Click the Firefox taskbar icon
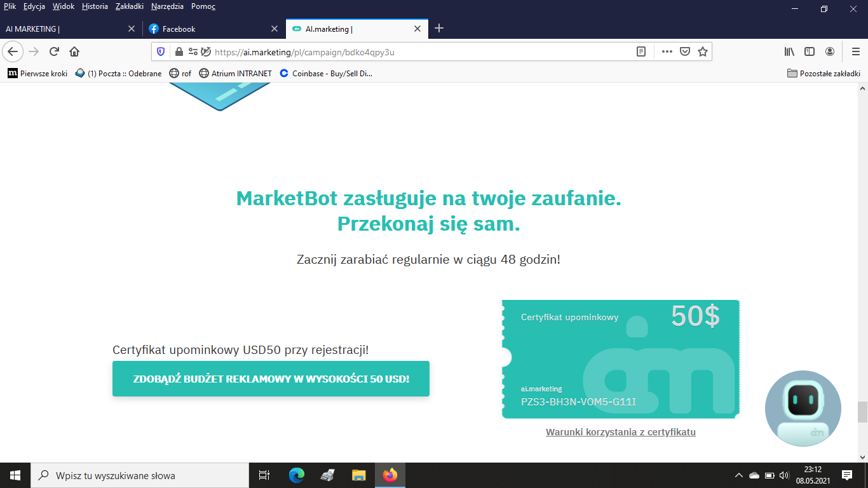 click(390, 475)
